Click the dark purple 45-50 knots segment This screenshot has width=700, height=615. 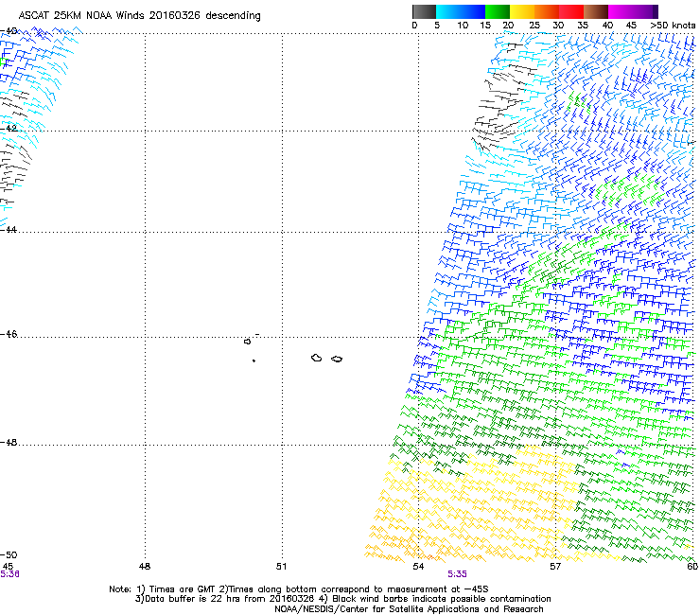click(x=645, y=11)
